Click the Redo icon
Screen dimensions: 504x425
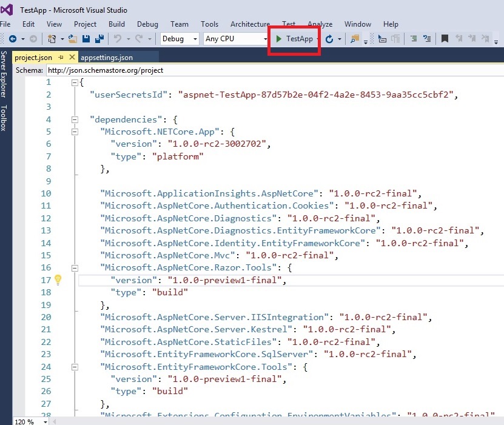click(139, 39)
